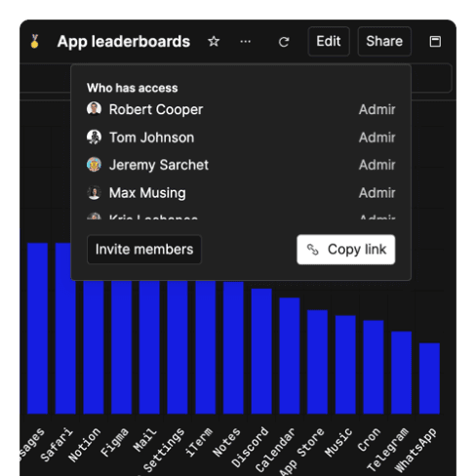476x476 pixels.
Task: Click the Telegram bar in the chart
Action: (x=401, y=373)
